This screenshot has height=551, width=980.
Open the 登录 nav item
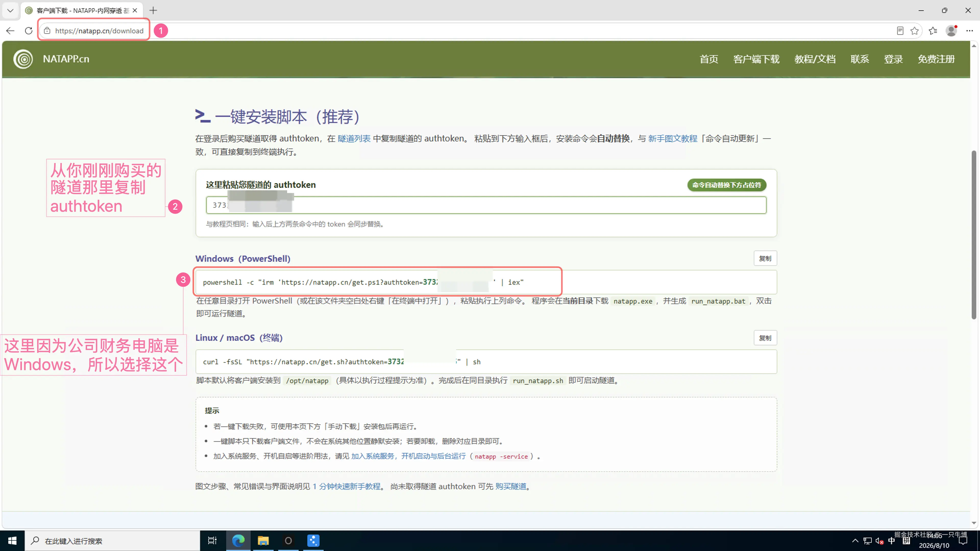pyautogui.click(x=893, y=59)
